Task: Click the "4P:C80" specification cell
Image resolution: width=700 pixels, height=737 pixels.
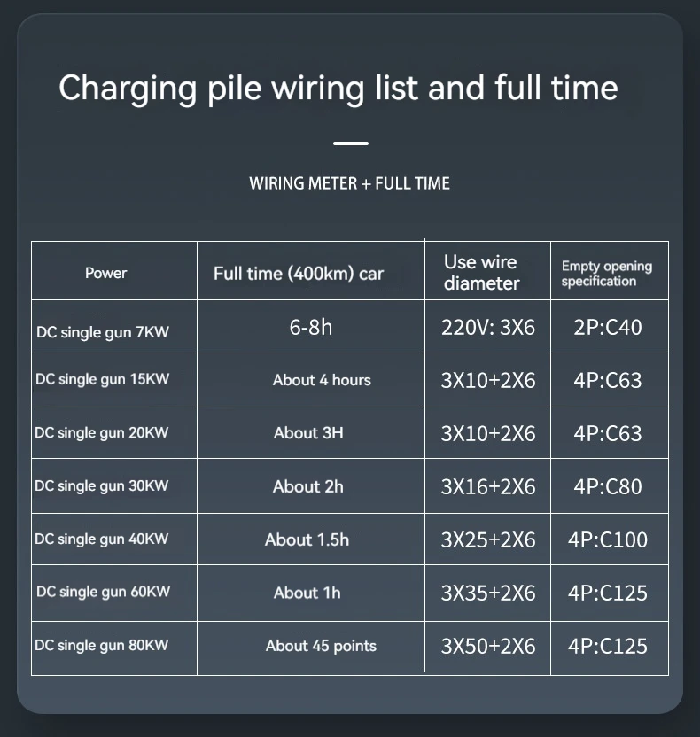Action: pyautogui.click(x=608, y=486)
